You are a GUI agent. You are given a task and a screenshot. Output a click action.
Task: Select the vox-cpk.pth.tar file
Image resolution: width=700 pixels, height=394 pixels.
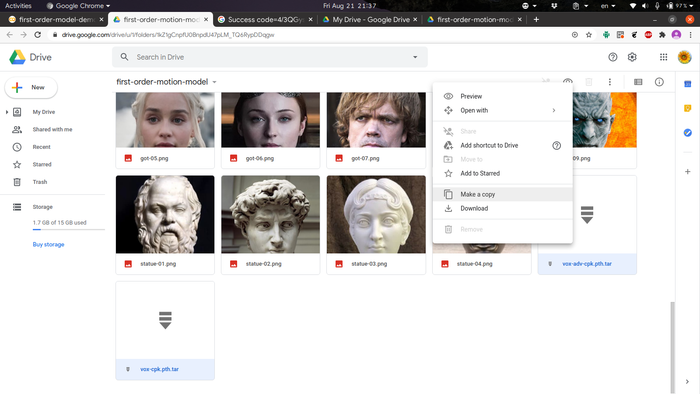165,331
